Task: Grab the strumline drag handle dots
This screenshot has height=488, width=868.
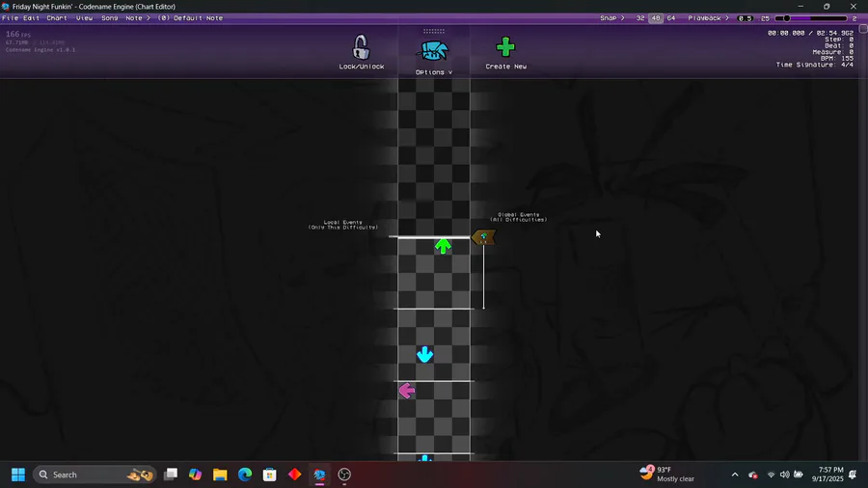Action: [x=434, y=31]
